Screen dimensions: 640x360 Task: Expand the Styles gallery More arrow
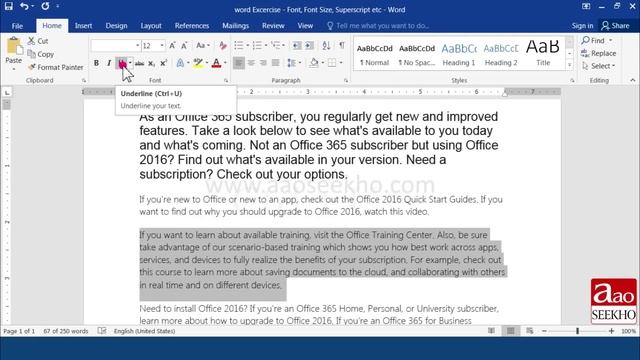569,65
